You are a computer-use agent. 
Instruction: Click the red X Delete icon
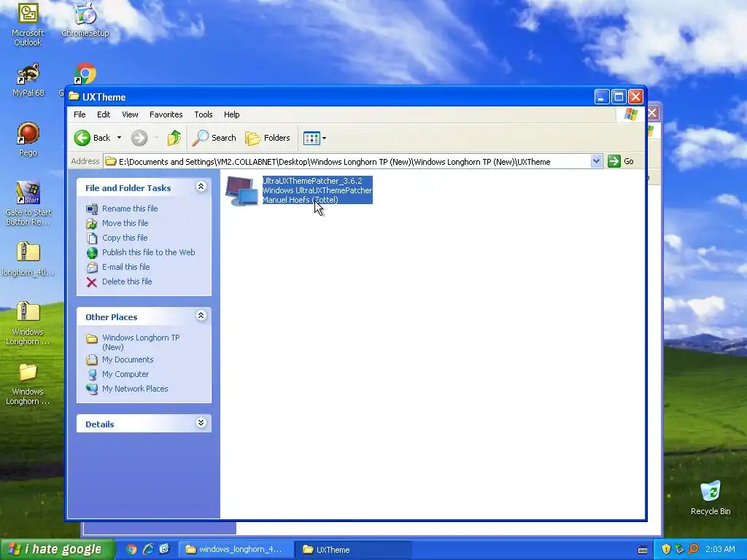tap(92, 282)
